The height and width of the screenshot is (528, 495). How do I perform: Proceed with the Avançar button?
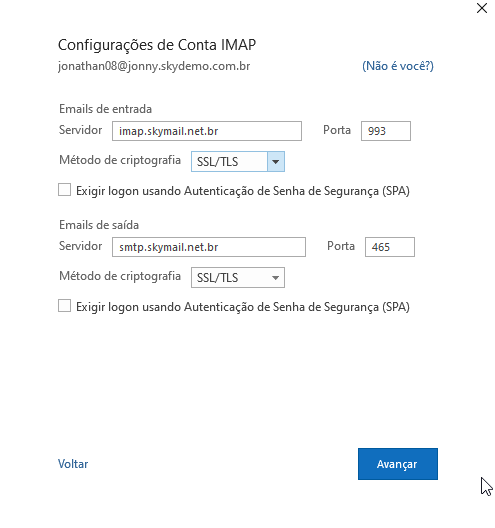click(x=398, y=464)
